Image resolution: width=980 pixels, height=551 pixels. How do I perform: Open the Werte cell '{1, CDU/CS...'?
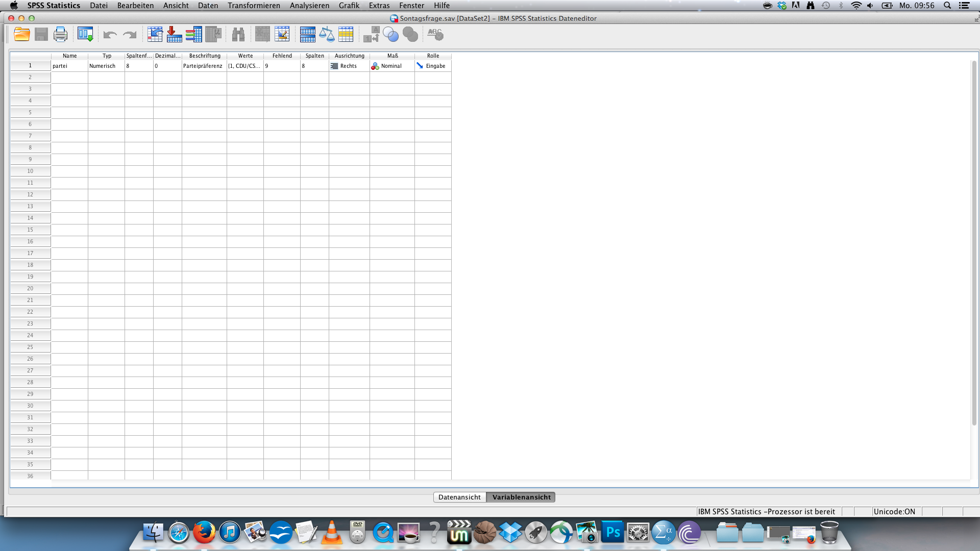245,66
